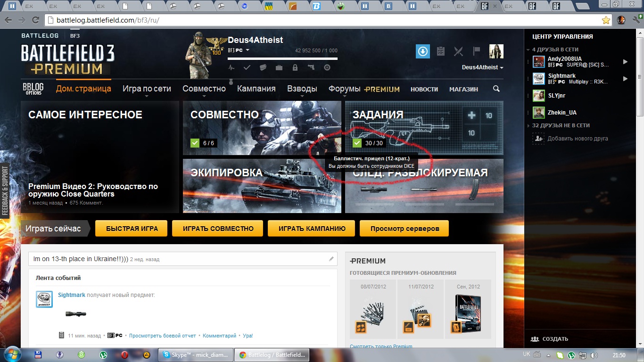The width and height of the screenshot is (644, 362).
Task: Click the flag icon in header
Action: tap(476, 51)
